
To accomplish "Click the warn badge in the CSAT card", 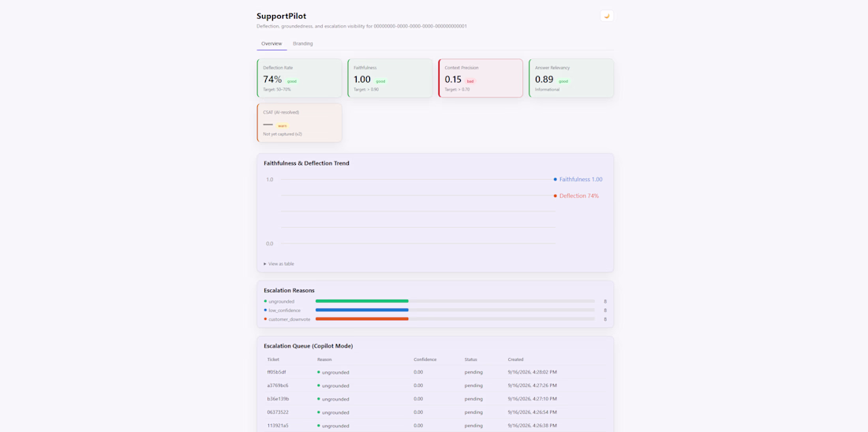I will [282, 125].
